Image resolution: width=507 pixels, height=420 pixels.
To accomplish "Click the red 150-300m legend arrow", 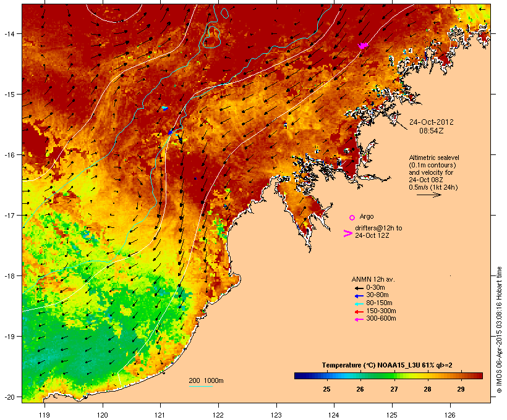I will (x=359, y=311).
